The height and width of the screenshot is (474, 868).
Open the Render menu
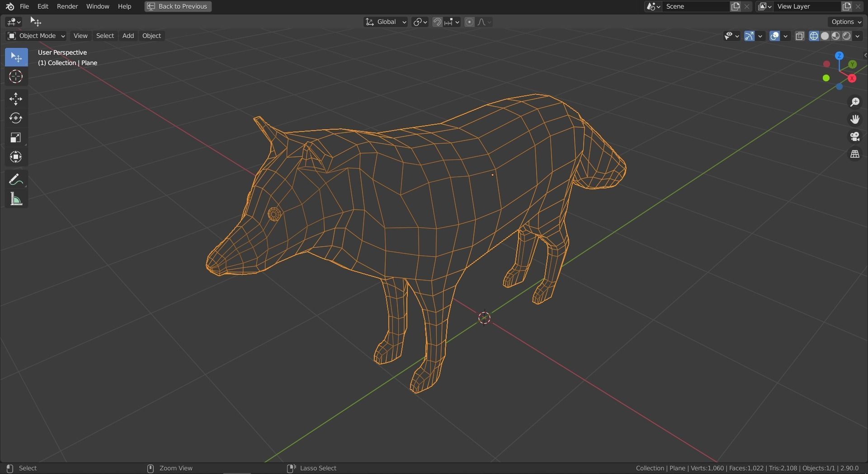click(x=67, y=6)
